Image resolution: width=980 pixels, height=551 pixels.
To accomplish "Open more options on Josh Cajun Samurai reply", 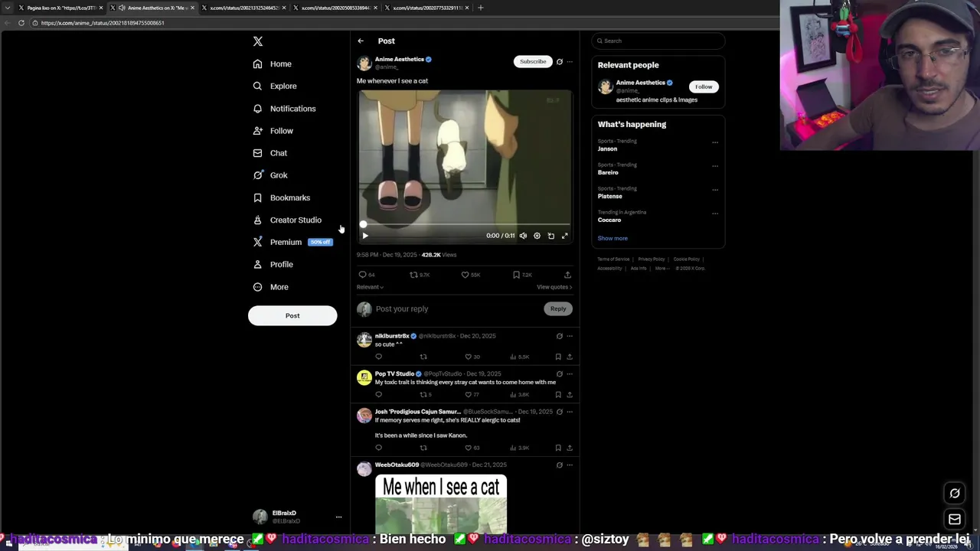I will [x=569, y=412].
